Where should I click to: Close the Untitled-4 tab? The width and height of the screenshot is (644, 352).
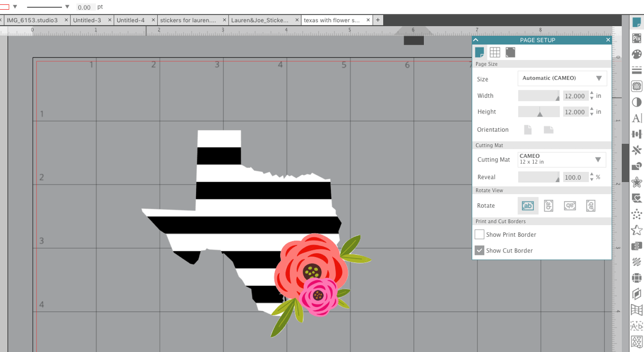[x=153, y=20]
